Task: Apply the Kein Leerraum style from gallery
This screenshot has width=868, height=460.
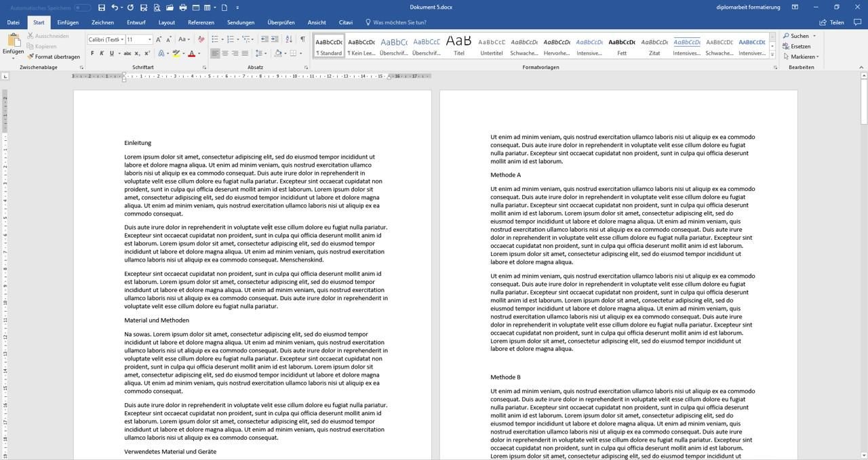Action: point(361,45)
